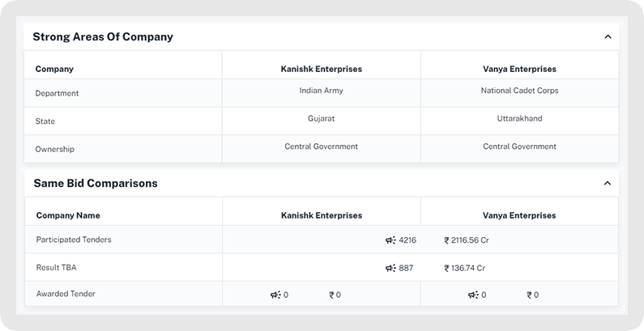Collapse the Strong Areas Of Company section
The height and width of the screenshot is (331, 644).
point(608,36)
